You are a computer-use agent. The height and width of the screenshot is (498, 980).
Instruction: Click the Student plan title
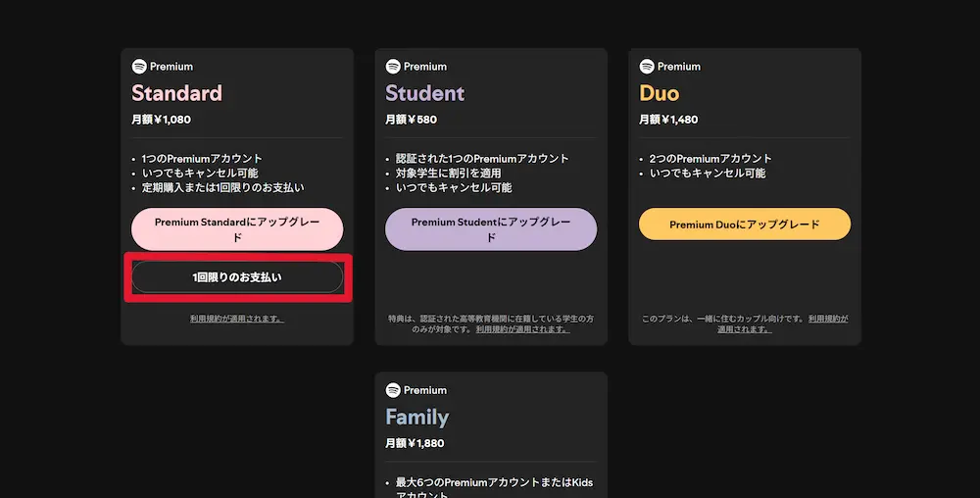point(425,93)
